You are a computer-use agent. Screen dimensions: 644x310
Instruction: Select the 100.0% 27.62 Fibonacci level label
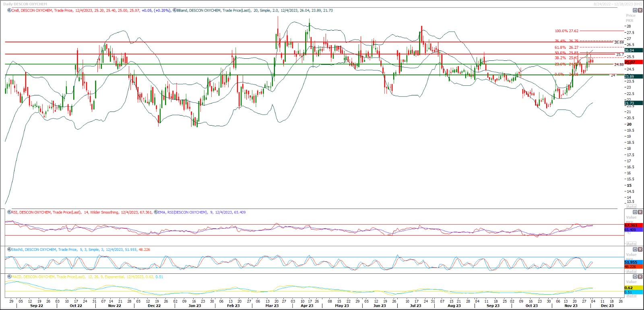pyautogui.click(x=566, y=31)
